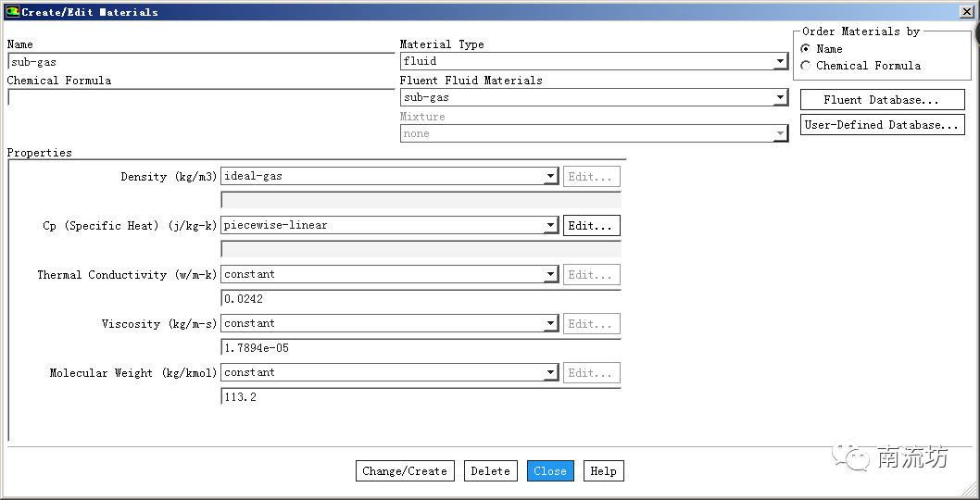Click the Molecular Weight (kg/kmol) label
Image resolution: width=980 pixels, height=500 pixels.
click(x=133, y=373)
